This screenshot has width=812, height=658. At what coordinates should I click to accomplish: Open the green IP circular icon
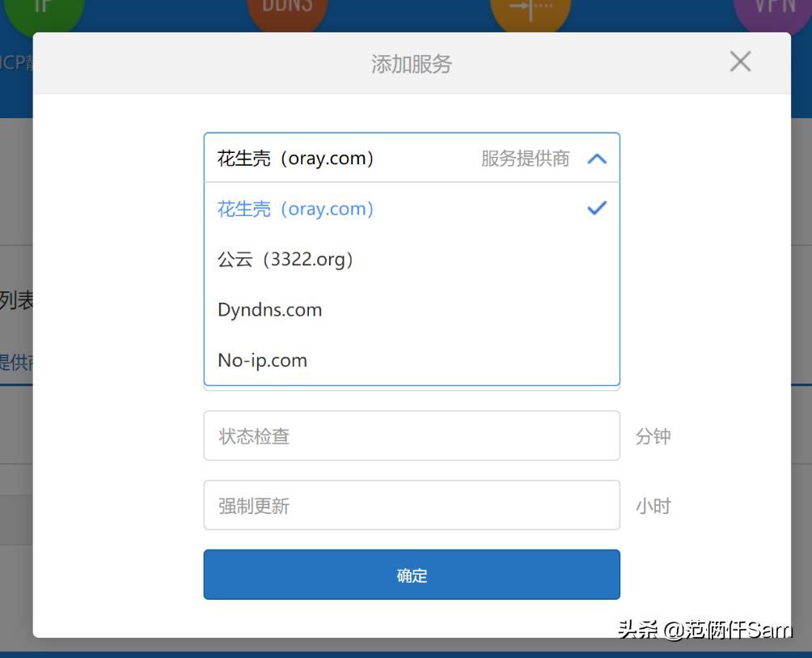pyautogui.click(x=45, y=8)
